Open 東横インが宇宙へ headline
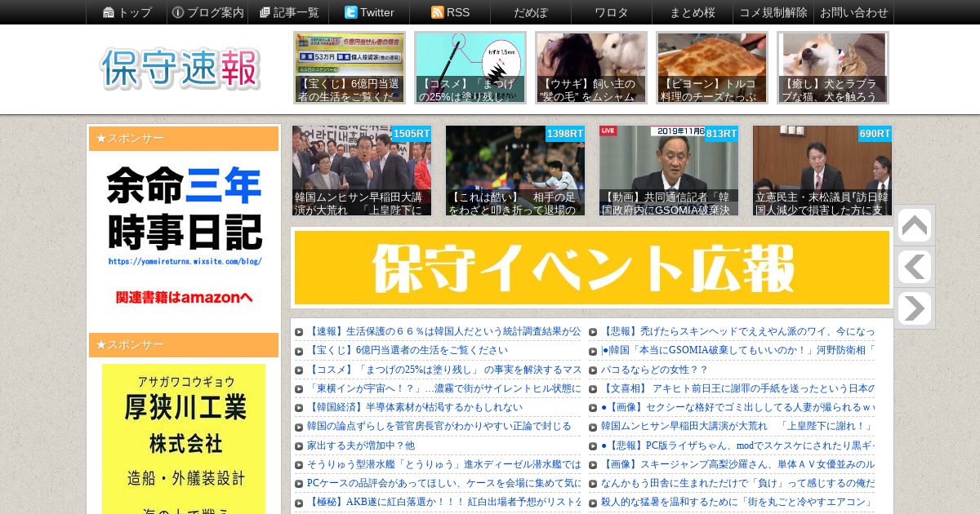The width and height of the screenshot is (980, 514). [x=443, y=388]
